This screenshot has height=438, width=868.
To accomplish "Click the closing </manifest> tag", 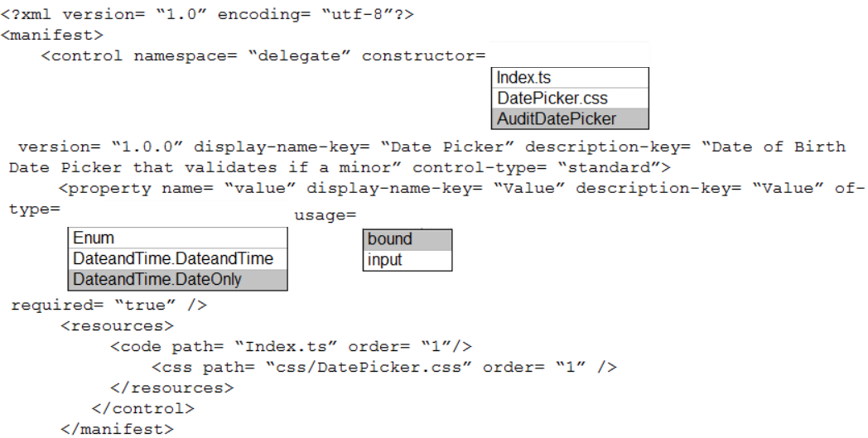I will [117, 429].
